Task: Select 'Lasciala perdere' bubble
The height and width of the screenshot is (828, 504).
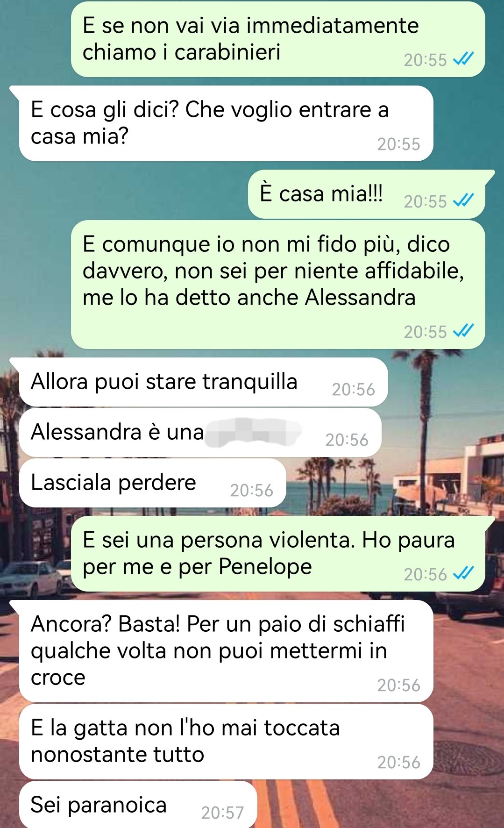Action: (152, 483)
